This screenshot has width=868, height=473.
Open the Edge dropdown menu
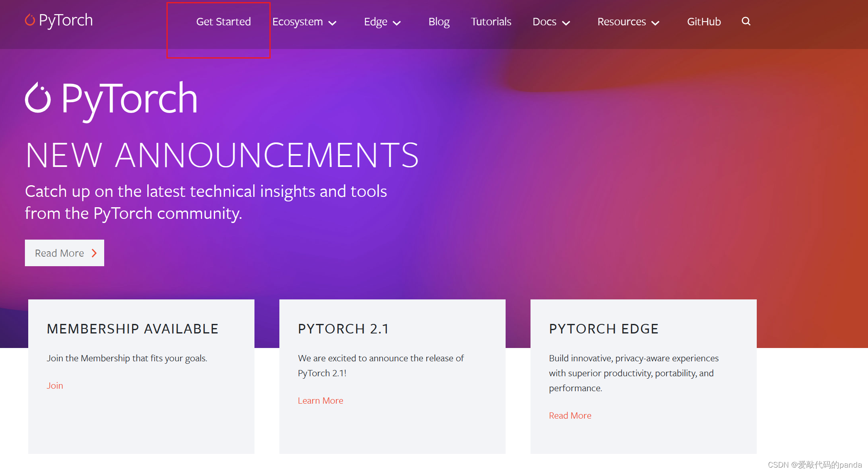382,22
